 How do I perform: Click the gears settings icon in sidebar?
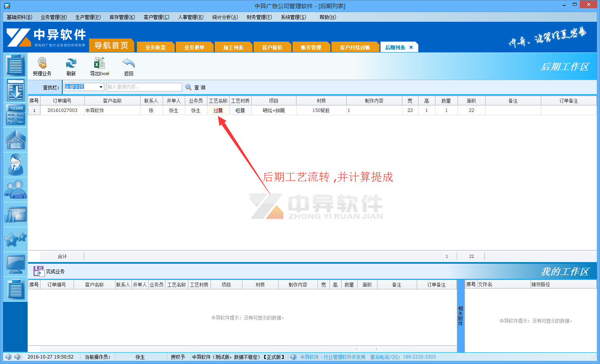pos(15,239)
